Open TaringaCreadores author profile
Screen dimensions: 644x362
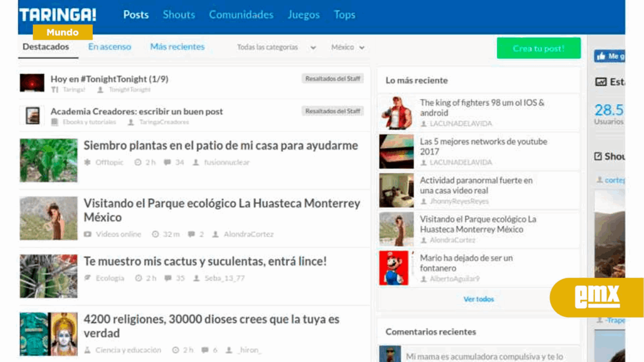[164, 122]
